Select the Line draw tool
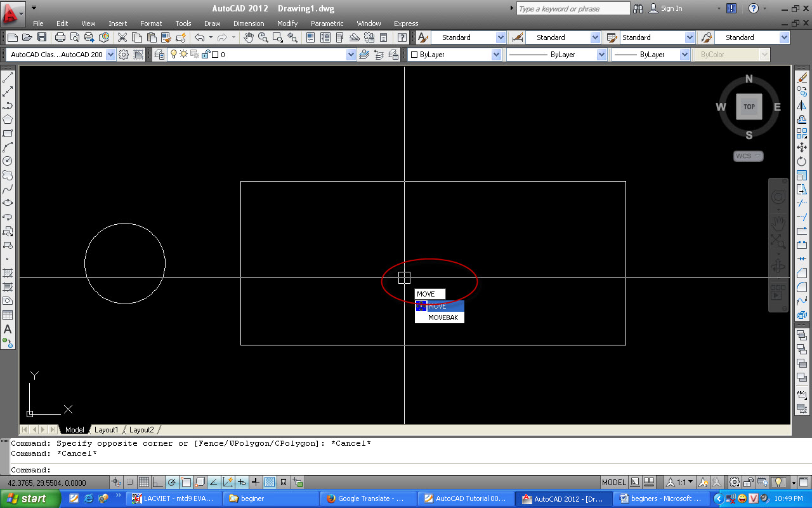 pos(8,78)
